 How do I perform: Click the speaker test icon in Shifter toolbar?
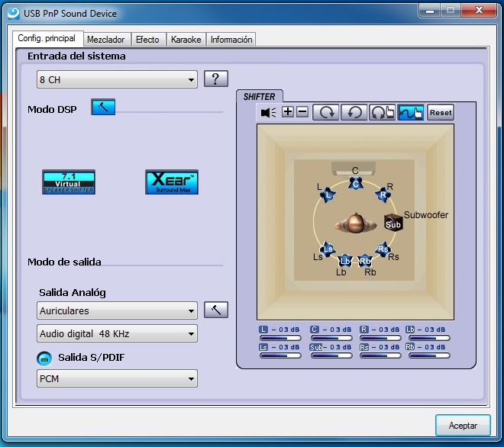(x=268, y=112)
